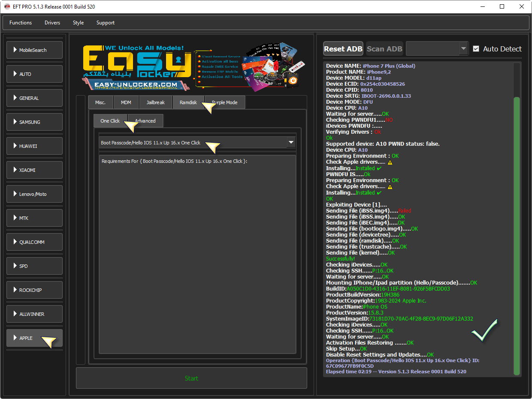
Task: Click 'Device SRTG: IBOOT-2696.0.0.1.33' line
Action: point(369,96)
